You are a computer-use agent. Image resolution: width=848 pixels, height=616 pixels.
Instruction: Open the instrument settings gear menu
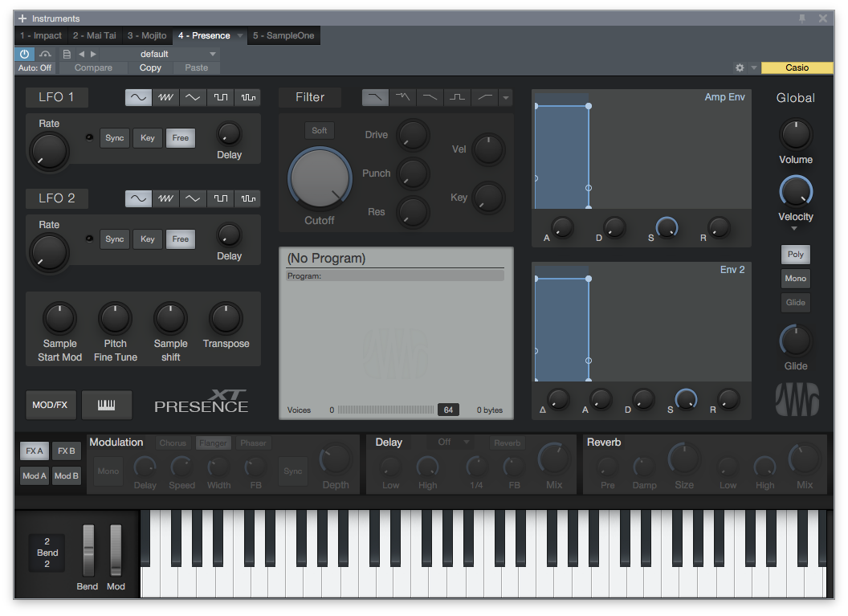[x=740, y=68]
